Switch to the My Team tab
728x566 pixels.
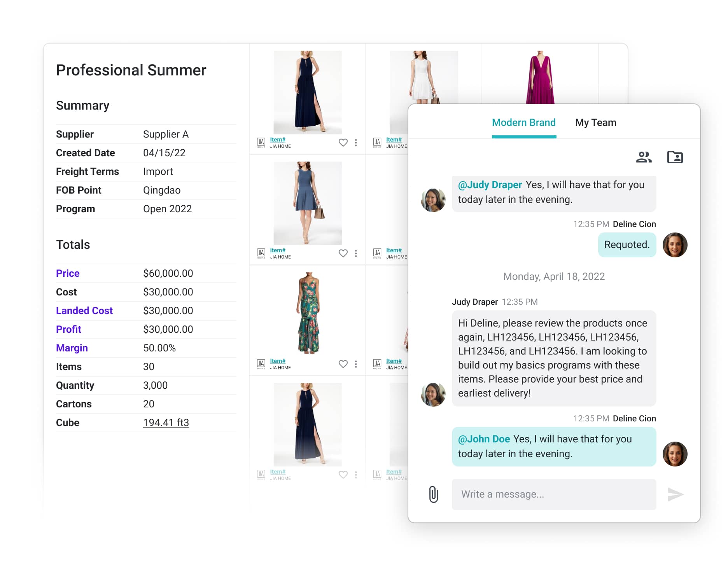click(x=595, y=123)
